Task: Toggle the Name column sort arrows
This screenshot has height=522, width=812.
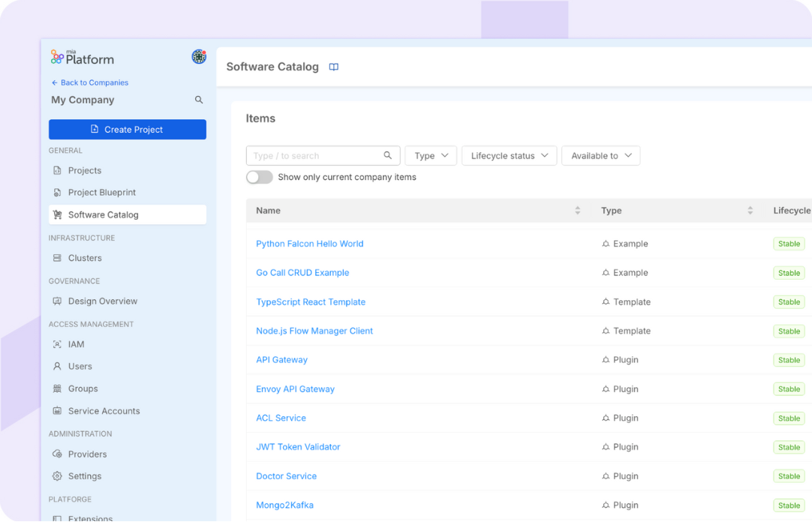Action: click(x=577, y=211)
